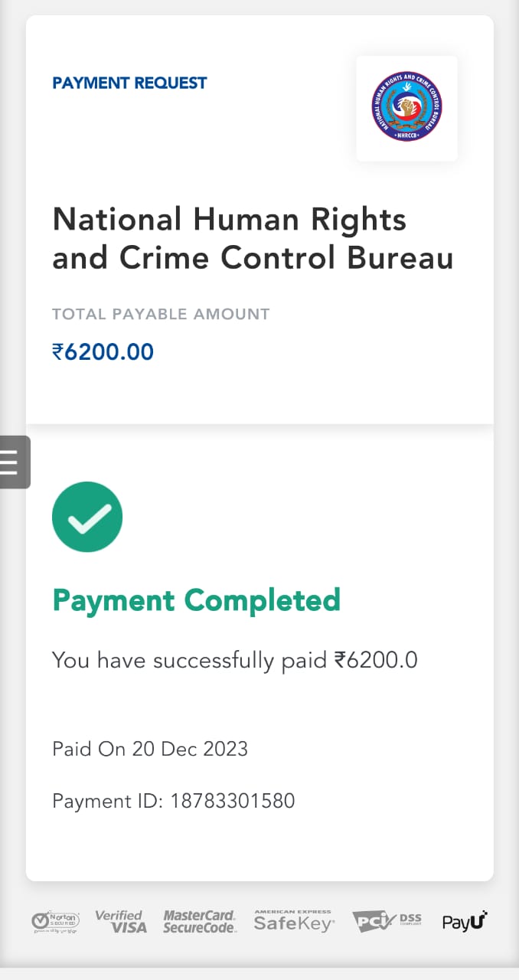This screenshot has width=519, height=980.
Task: Click the Payment ID label
Action: point(107,802)
